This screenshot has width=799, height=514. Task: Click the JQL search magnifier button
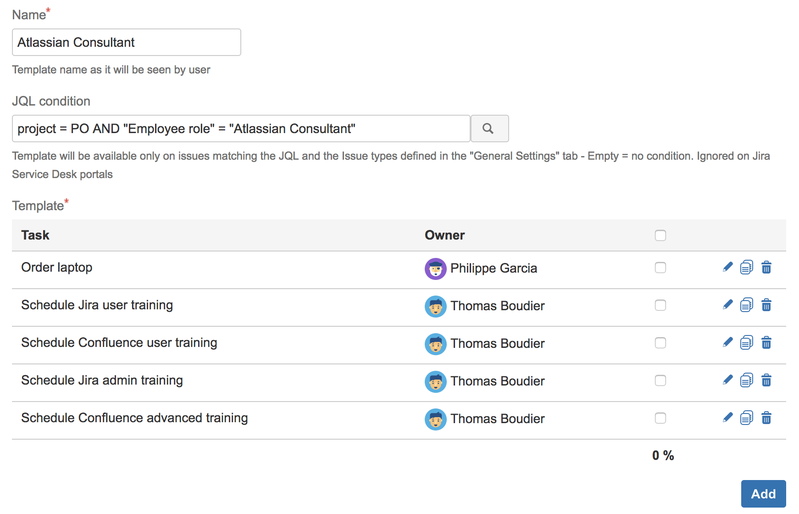pyautogui.click(x=488, y=129)
